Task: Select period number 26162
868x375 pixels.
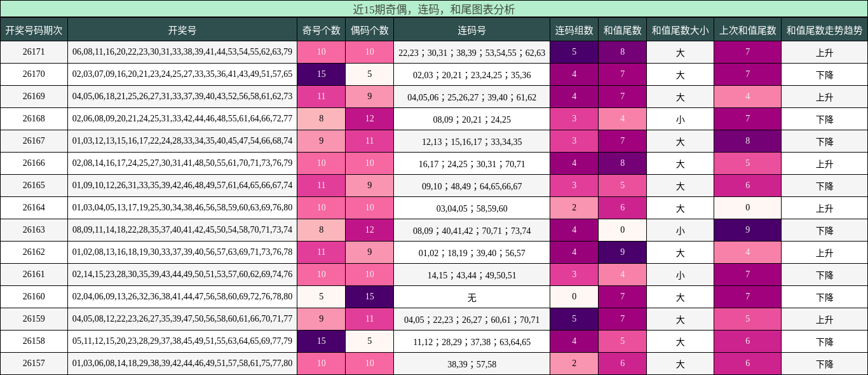Action: pos(34,252)
